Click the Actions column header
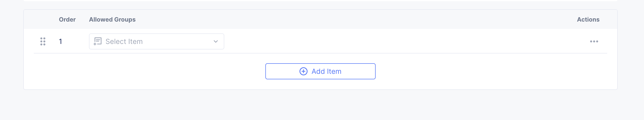This screenshot has height=120, width=644. click(588, 20)
